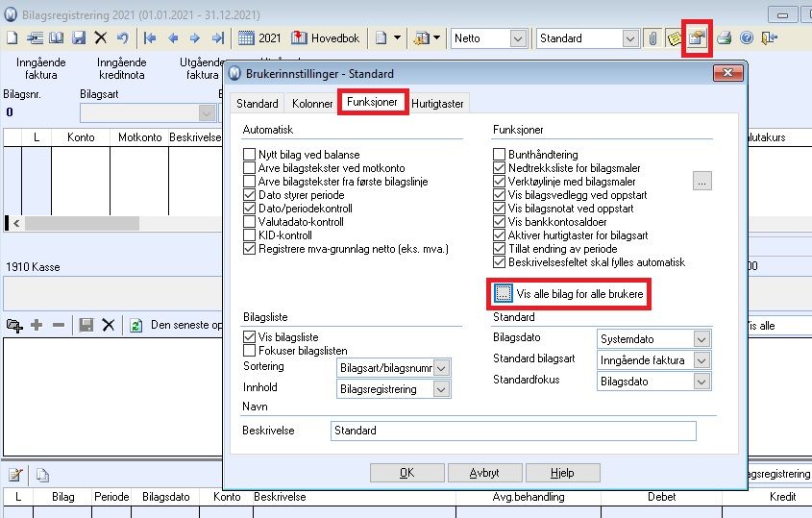
Task: Toggle Registrere mva-grunnlag netto checkbox
Action: click(249, 249)
